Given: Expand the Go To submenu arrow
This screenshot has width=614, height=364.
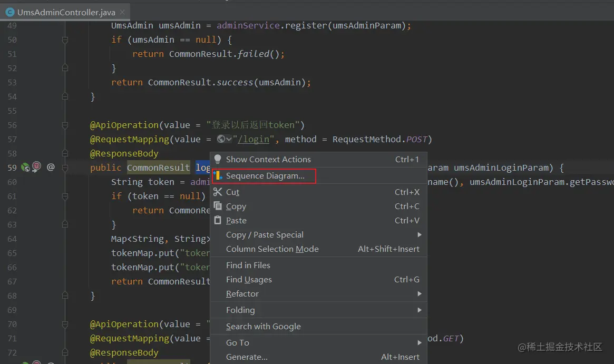Looking at the screenshot, I should [x=420, y=343].
